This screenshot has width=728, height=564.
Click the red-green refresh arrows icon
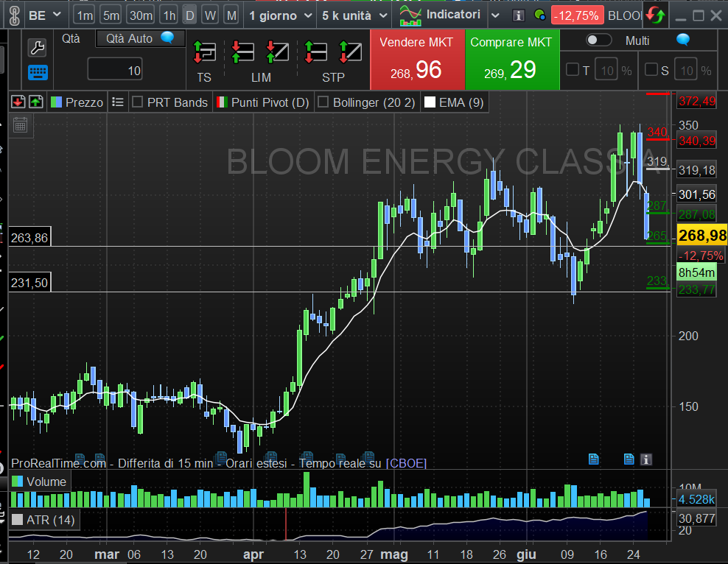[656, 15]
